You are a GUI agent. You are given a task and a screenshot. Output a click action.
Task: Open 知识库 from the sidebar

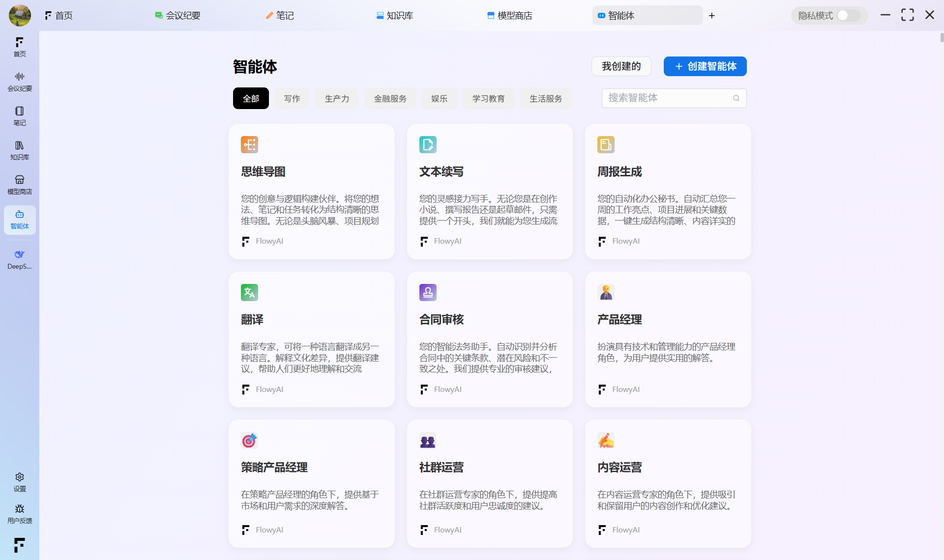point(20,150)
